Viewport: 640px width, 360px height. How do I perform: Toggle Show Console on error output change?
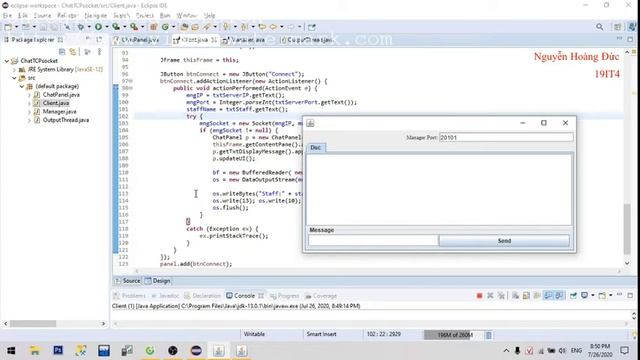(559, 296)
